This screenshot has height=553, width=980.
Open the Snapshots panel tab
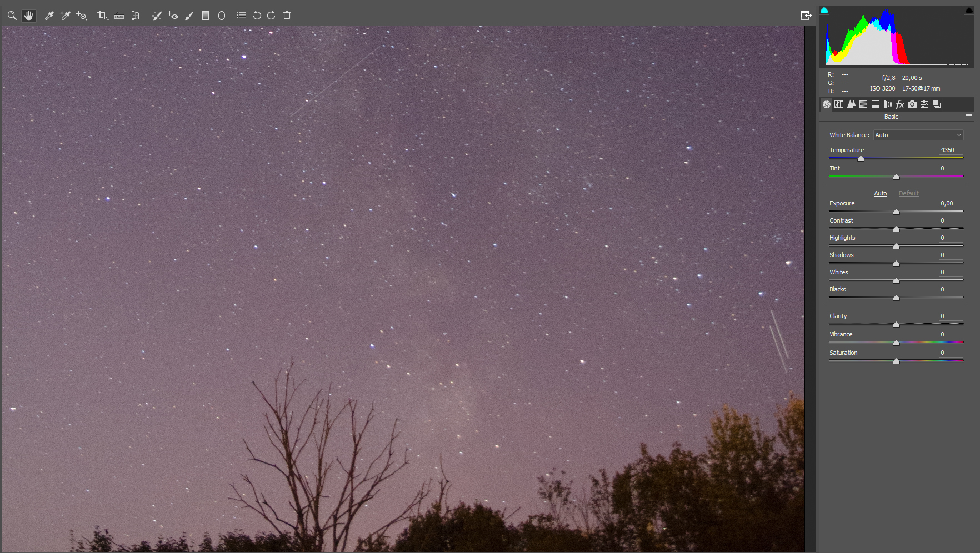(937, 104)
